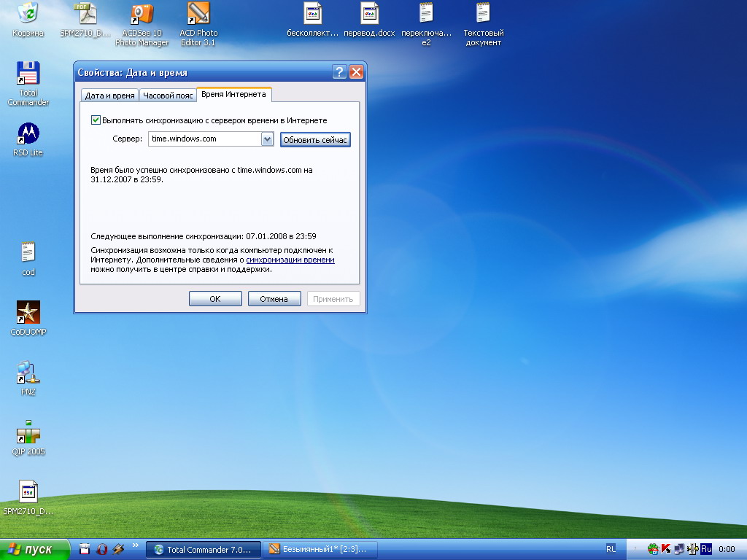
Task: Select the Время Интернета tab
Action: [233, 94]
